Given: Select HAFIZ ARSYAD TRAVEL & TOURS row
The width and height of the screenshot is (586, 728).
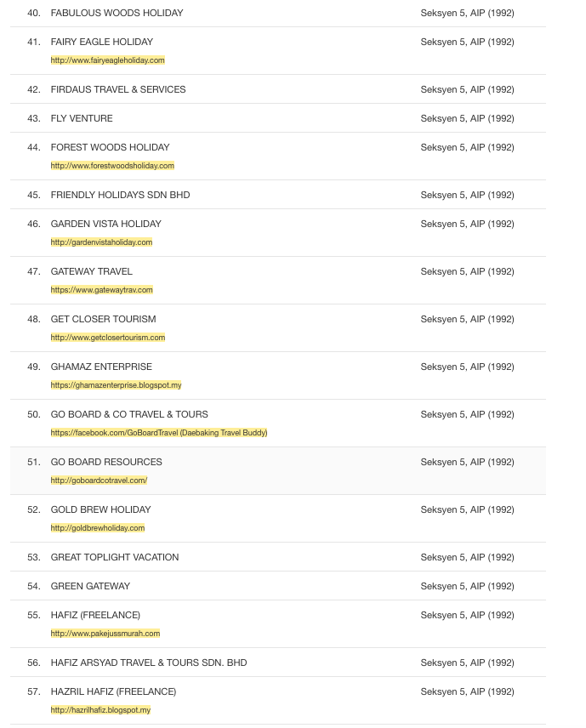Looking at the screenshot, I should tap(148, 663).
